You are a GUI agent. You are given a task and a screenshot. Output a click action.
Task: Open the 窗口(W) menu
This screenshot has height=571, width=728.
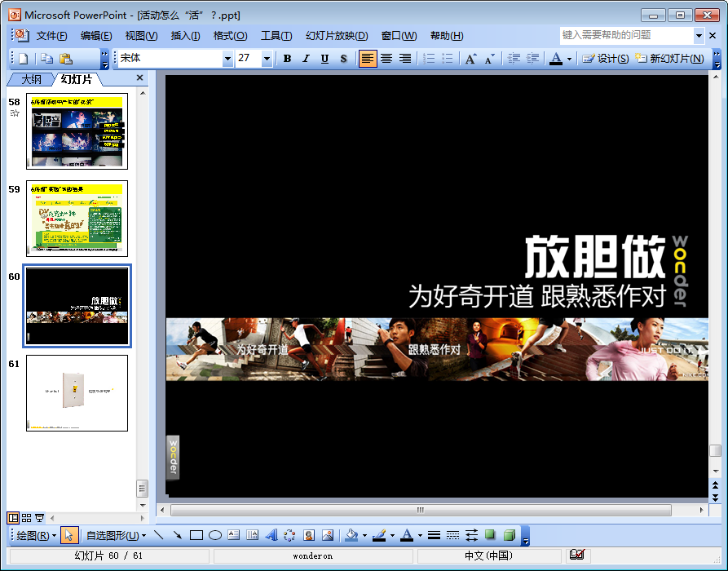[399, 36]
